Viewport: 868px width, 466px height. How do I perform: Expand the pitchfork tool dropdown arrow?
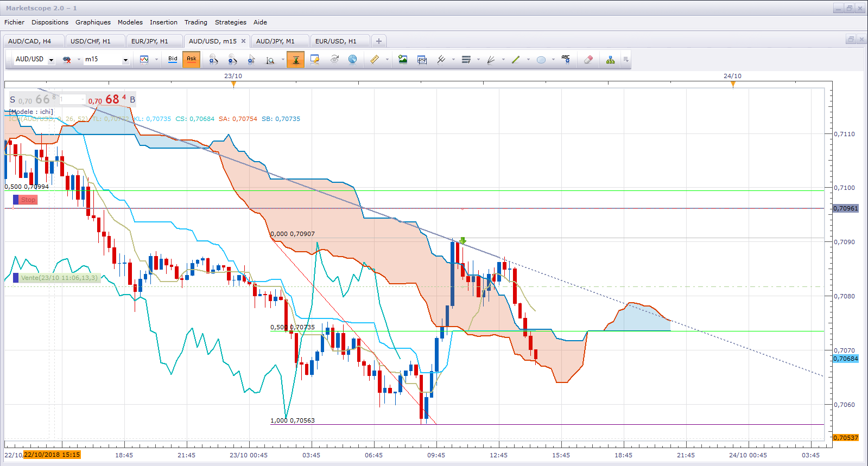[453, 60]
